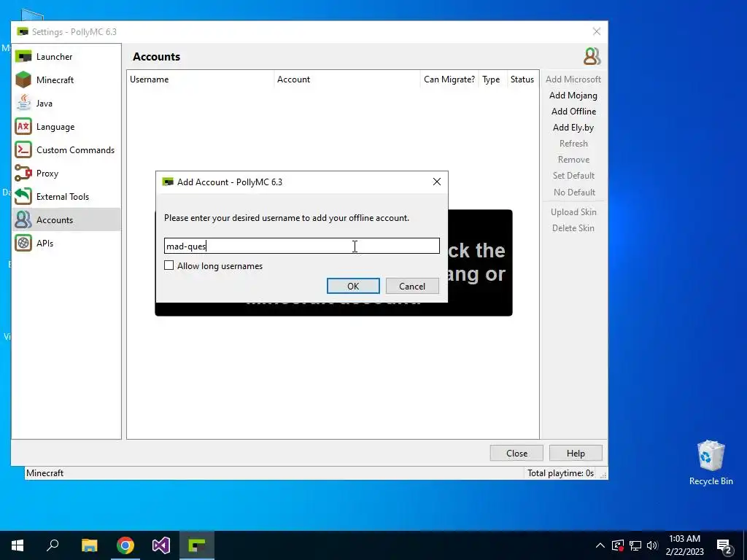Open Google Chrome from taskbar
This screenshot has height=560, width=747.
coord(125,545)
